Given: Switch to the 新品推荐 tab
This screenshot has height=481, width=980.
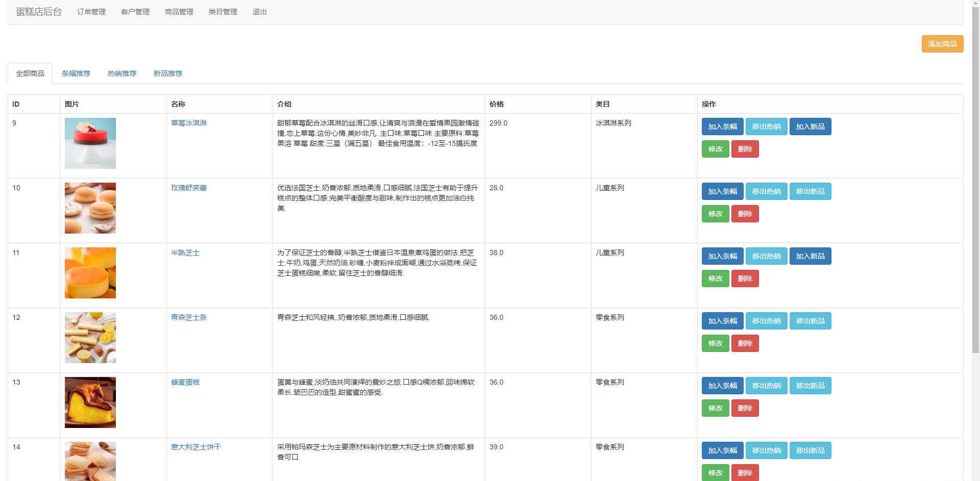Looking at the screenshot, I should 167,73.
